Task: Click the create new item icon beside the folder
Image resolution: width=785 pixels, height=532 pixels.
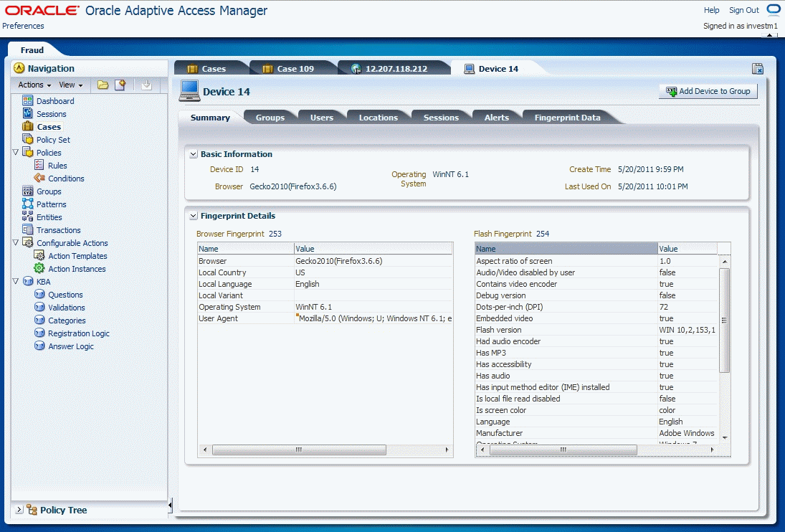Action: pyautogui.click(x=120, y=85)
